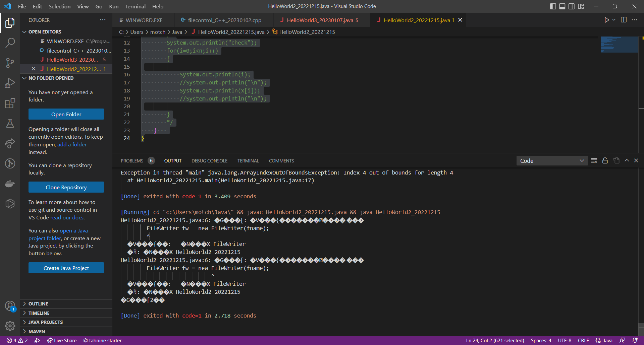Open the Extensions view
The width and height of the screenshot is (644, 345).
(x=10, y=103)
